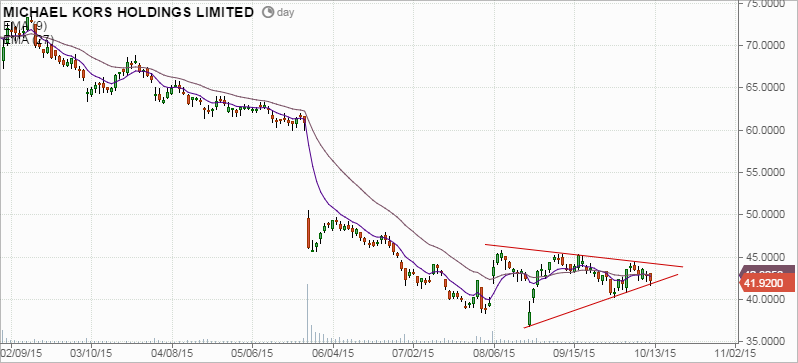The width and height of the screenshot is (798, 363).
Task: Click the 05/06/15 date label
Action: click(252, 352)
